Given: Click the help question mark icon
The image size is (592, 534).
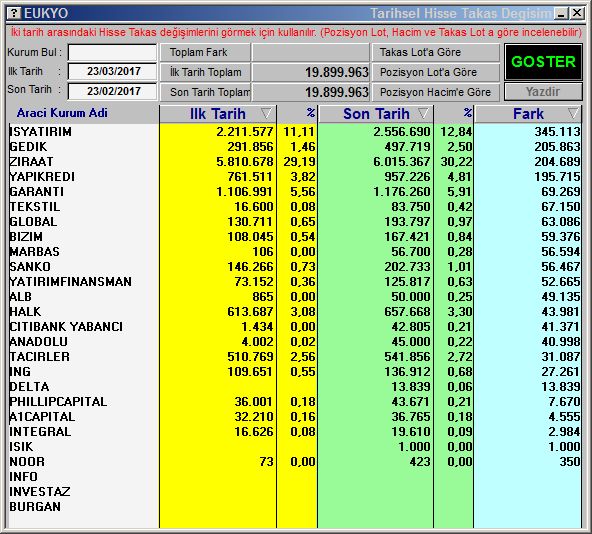Looking at the screenshot, I should [14, 13].
